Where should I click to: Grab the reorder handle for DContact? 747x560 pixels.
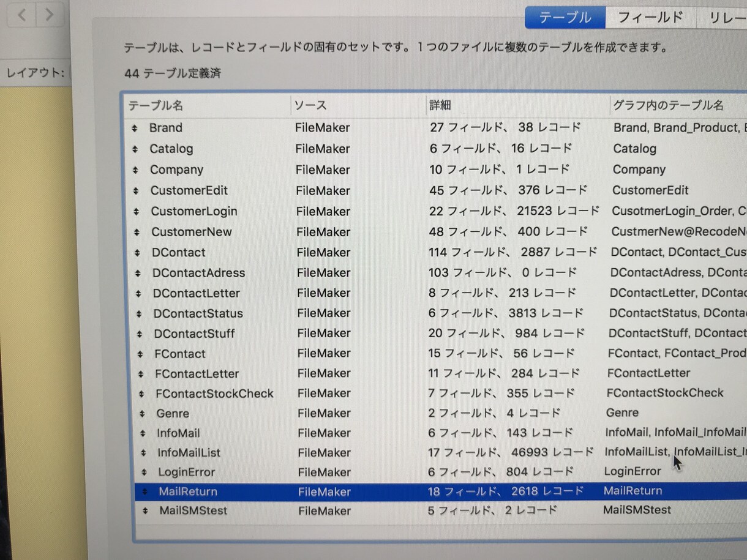[138, 253]
